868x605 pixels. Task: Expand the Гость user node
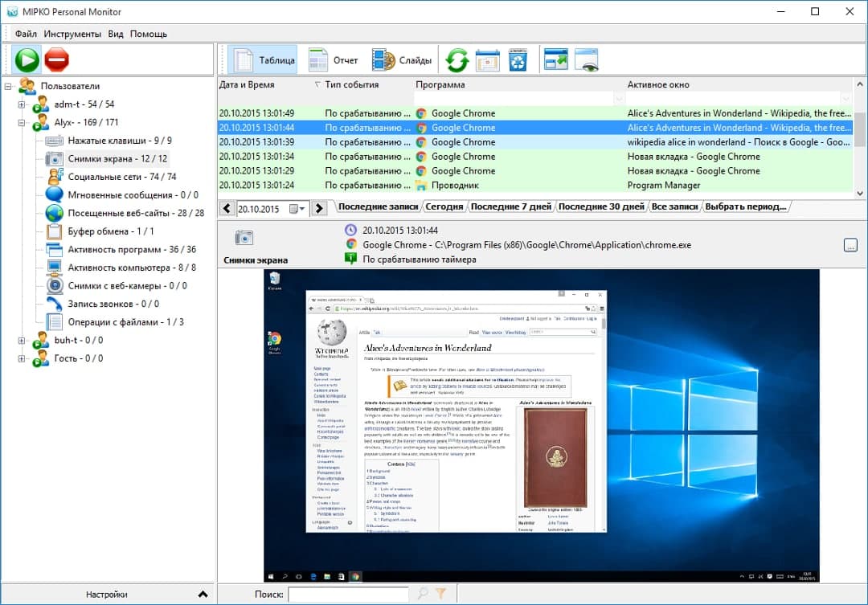(22, 358)
